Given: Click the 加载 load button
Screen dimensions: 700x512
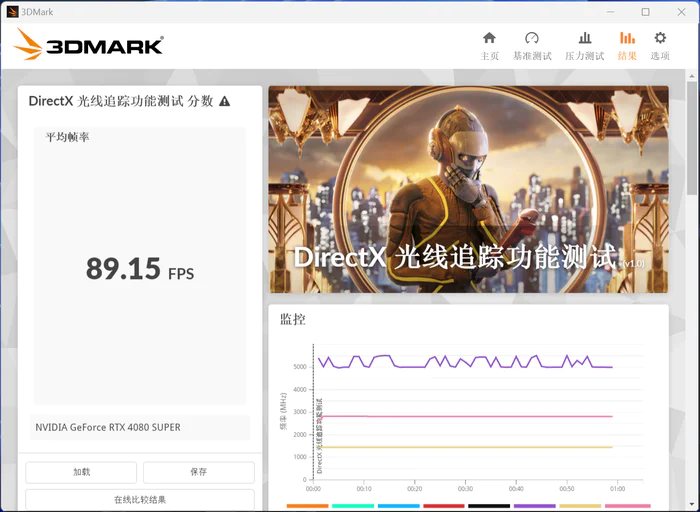Looking at the screenshot, I should pyautogui.click(x=81, y=472).
